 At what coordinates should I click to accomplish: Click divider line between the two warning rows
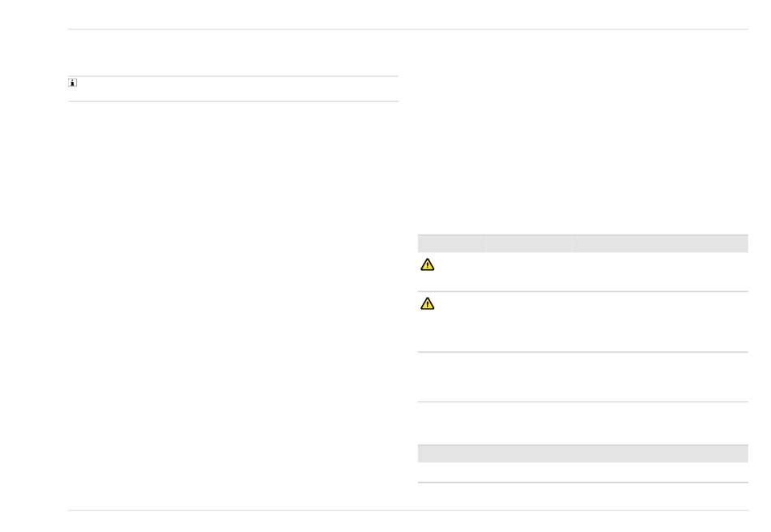584,291
